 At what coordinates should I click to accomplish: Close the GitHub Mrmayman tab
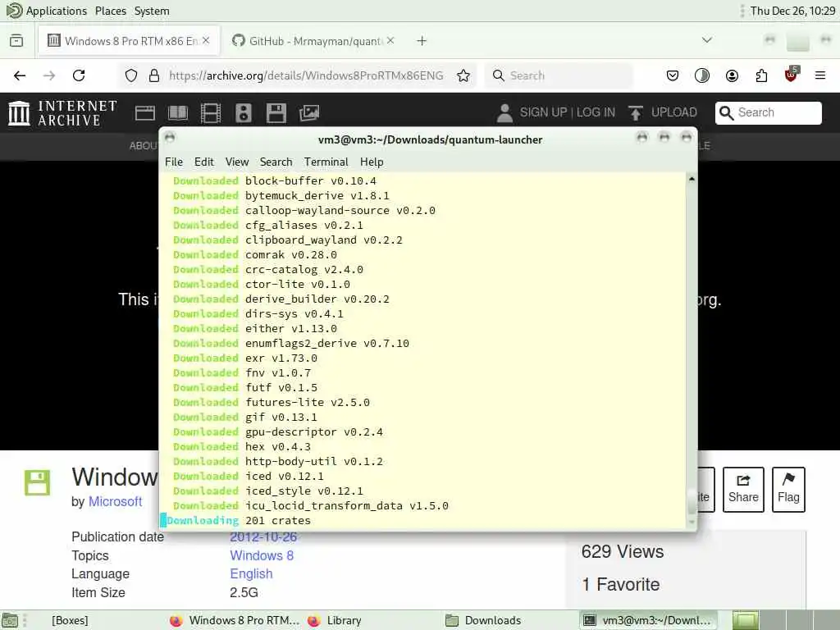390,41
